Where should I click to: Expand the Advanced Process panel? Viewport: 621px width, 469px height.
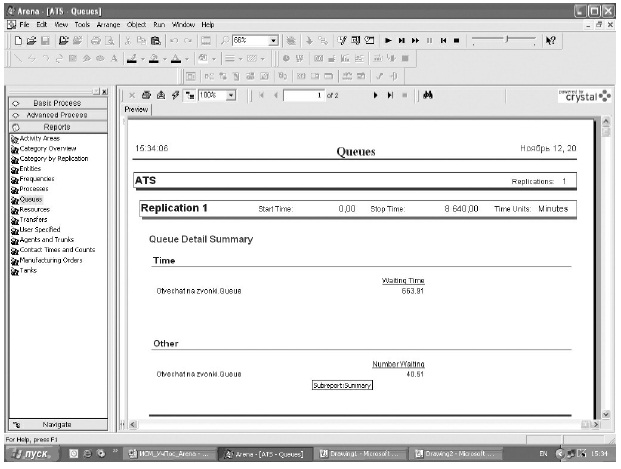[58, 115]
